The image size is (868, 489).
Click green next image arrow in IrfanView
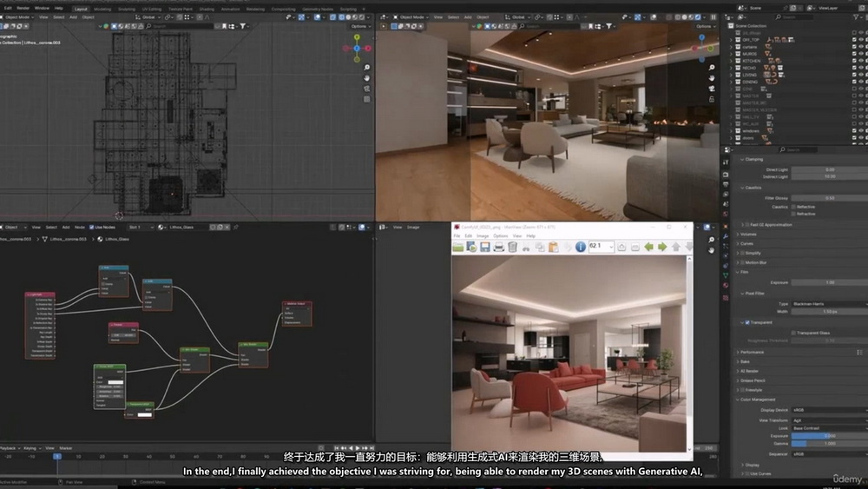662,247
